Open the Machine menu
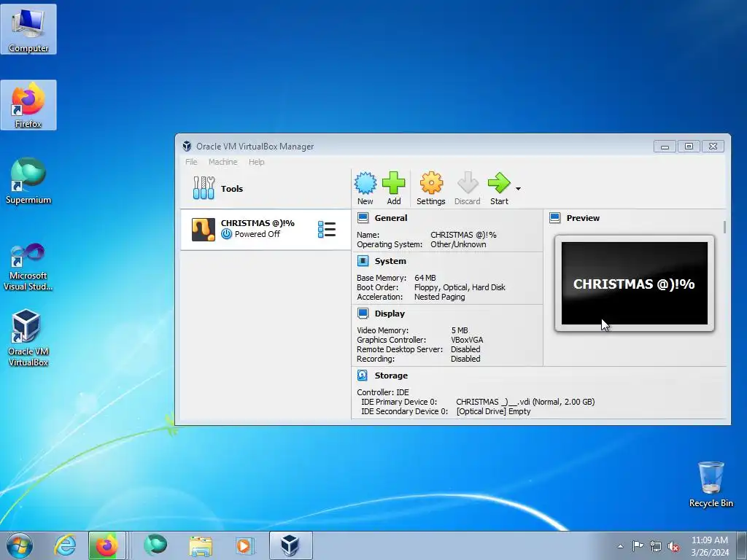 click(x=223, y=162)
